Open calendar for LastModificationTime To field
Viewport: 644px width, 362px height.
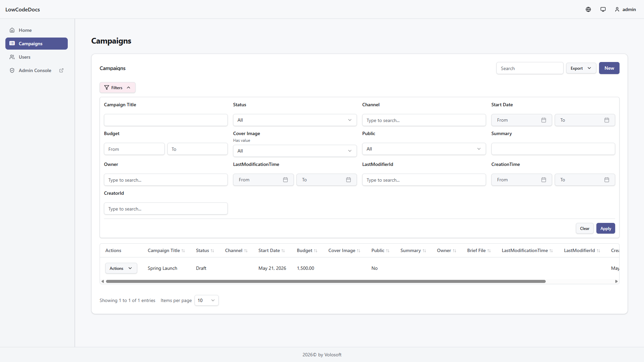point(348,180)
